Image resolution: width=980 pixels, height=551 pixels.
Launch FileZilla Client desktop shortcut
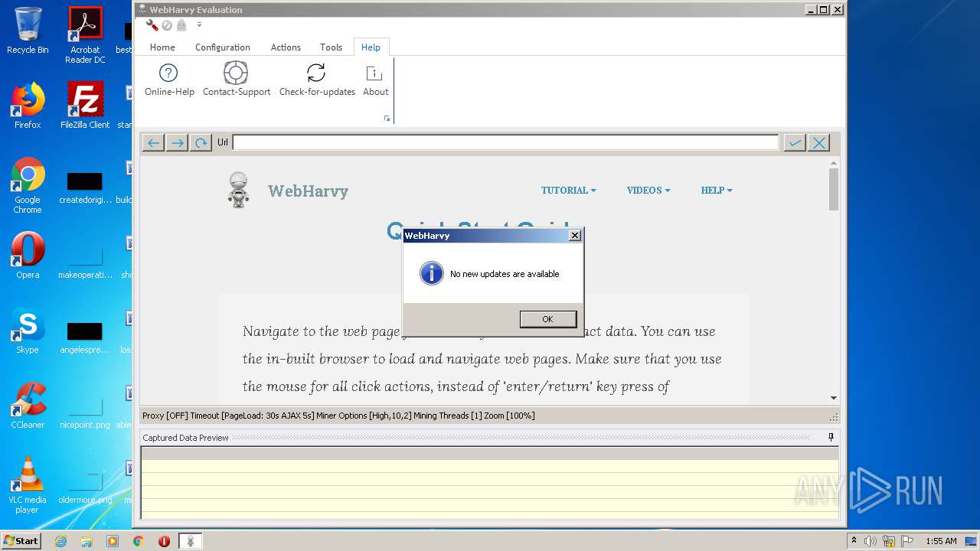pyautogui.click(x=85, y=106)
